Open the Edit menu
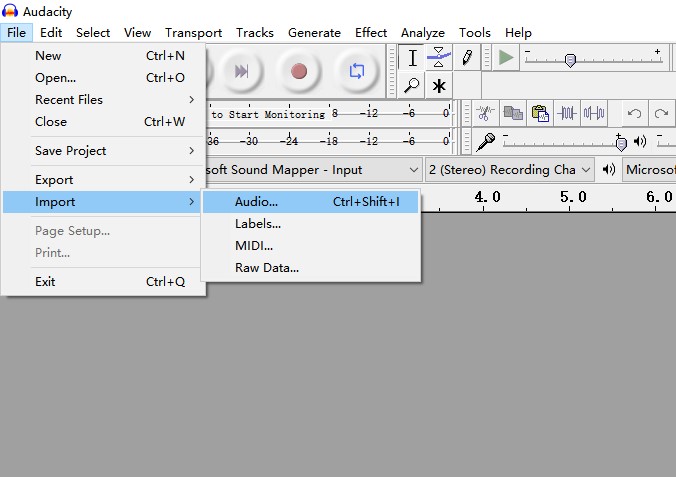This screenshot has height=477, width=676. 51,33
